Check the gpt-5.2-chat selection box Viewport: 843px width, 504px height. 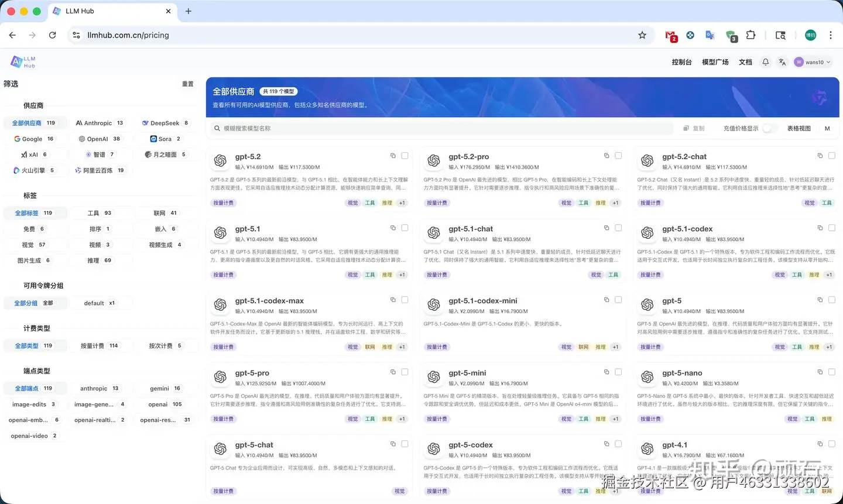[832, 156]
